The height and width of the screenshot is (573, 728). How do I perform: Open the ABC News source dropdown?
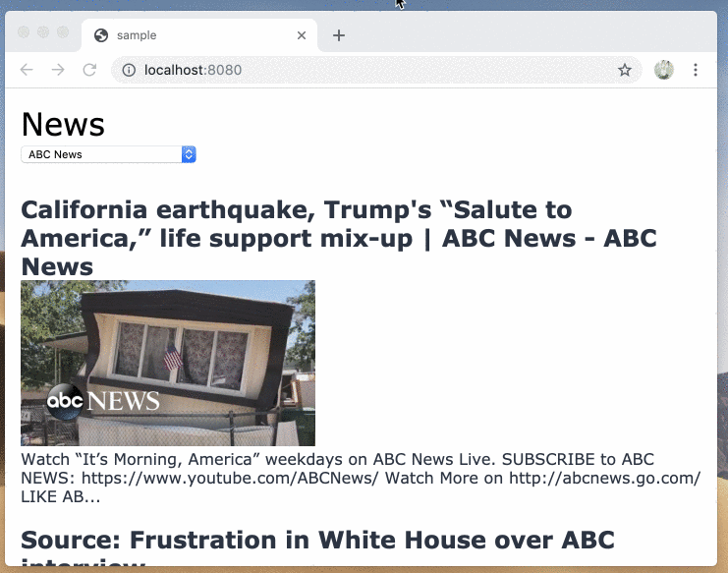pyautogui.click(x=109, y=154)
